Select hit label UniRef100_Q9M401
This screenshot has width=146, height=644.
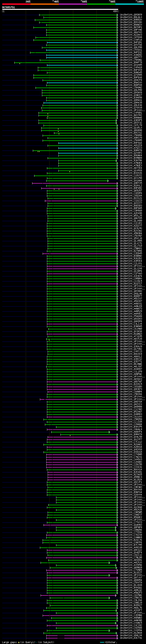131,100
